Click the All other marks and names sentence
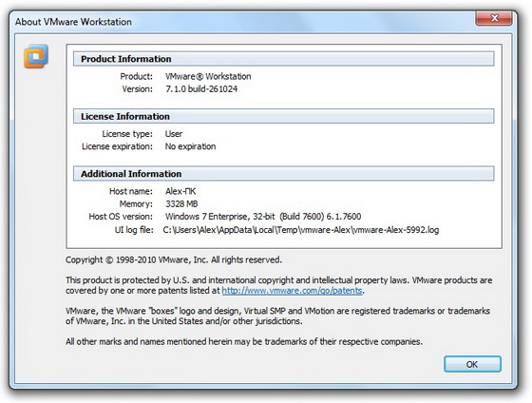Image resolution: width=532 pixels, height=403 pixels. 244,341
